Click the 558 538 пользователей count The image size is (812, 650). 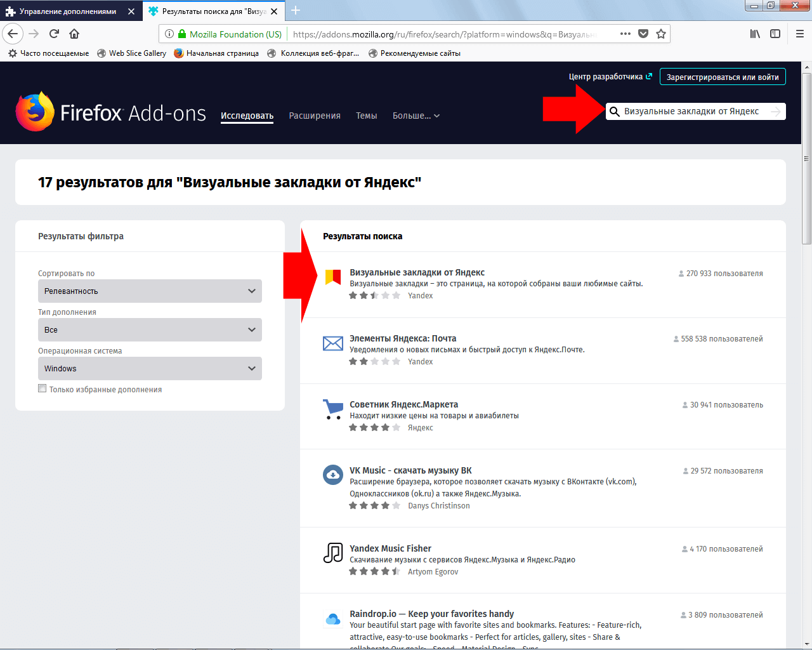[722, 339]
